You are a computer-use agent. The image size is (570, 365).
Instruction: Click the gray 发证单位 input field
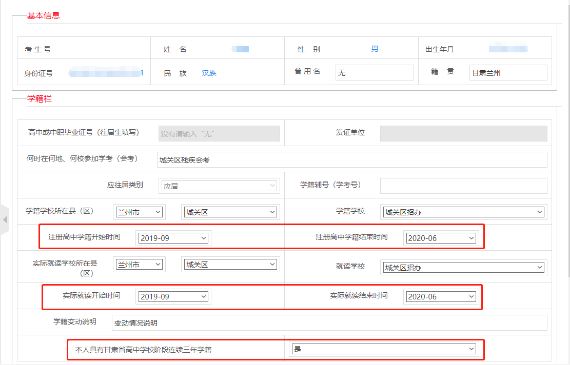[463, 133]
